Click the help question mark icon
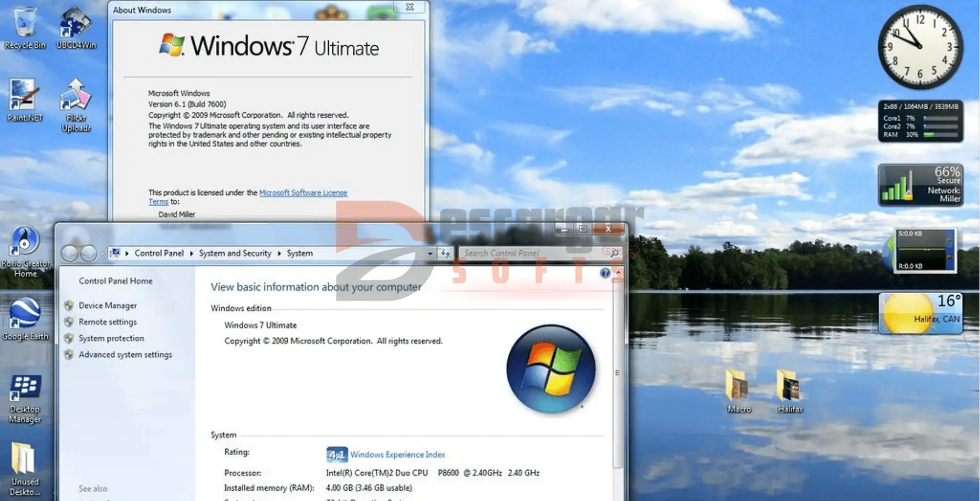 click(x=605, y=273)
